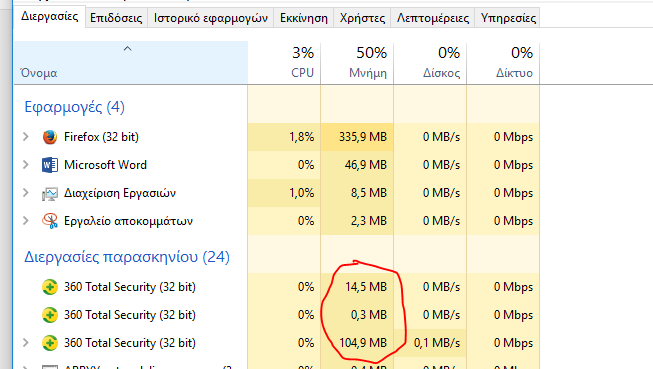Go to the Εκκίνηση tab
Image resolution: width=653 pixels, height=369 pixels.
(x=304, y=18)
